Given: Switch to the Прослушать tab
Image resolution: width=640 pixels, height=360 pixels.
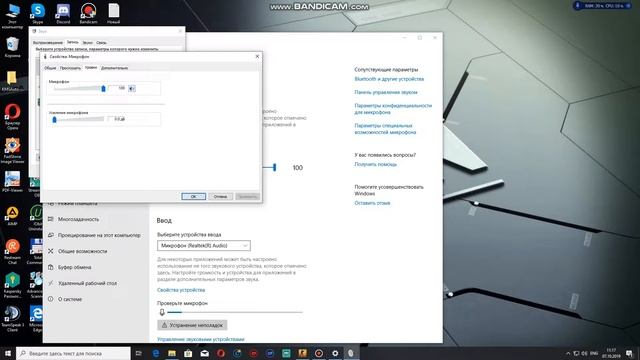Looking at the screenshot, I should click(70, 68).
